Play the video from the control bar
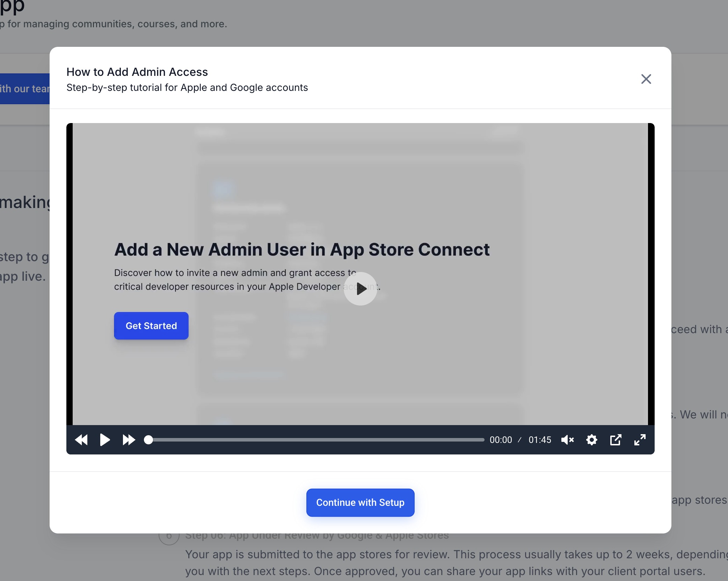Image resolution: width=728 pixels, height=581 pixels. click(x=105, y=440)
